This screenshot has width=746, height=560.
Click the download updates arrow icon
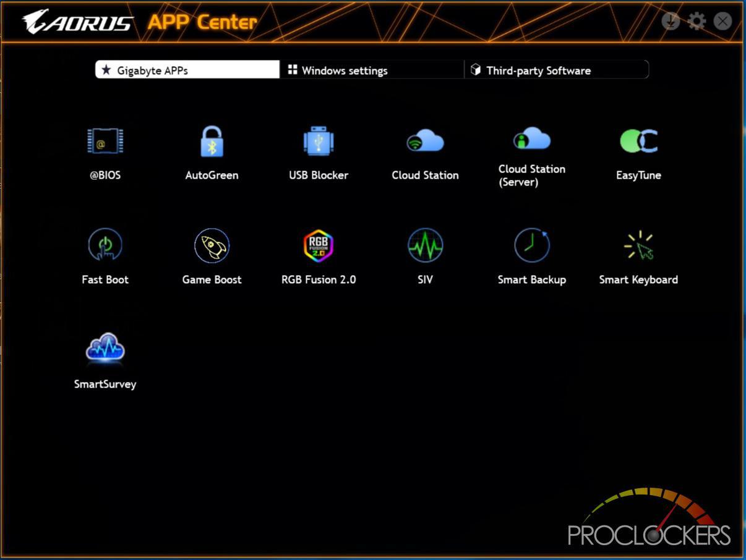[x=671, y=22]
